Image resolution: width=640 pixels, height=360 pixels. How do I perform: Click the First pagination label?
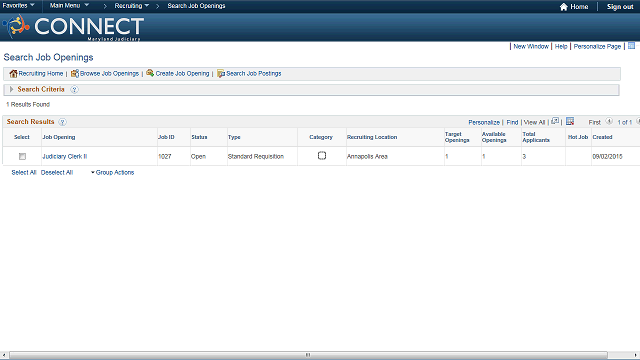click(594, 122)
